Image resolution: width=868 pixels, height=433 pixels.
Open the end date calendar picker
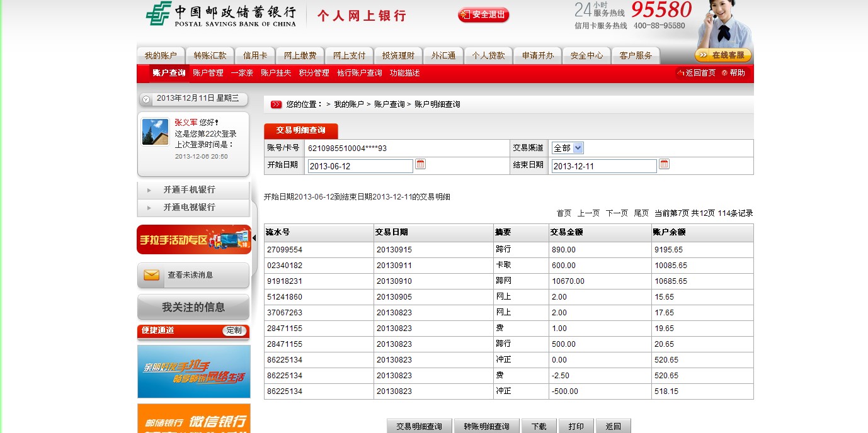point(664,164)
